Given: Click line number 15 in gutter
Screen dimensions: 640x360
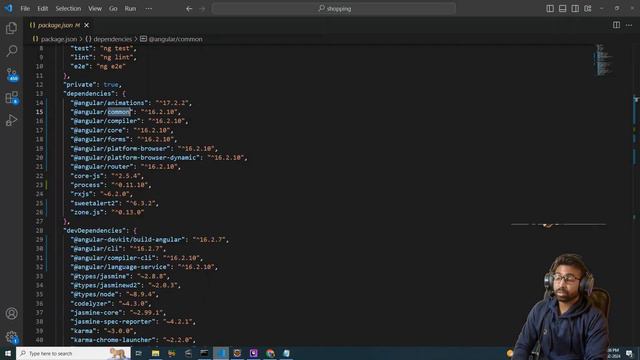Looking at the screenshot, I should (x=39, y=112).
